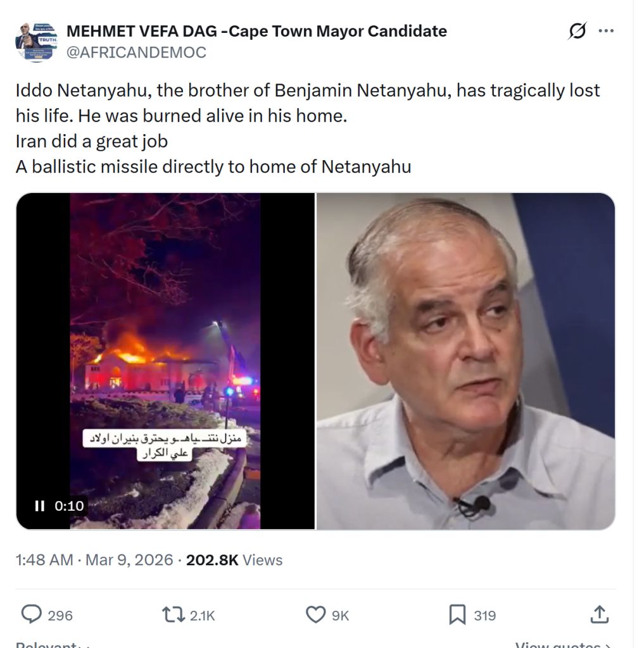The image size is (644, 648).
Task: Open the 1:48 AM Mar 9, 2026 timestamp
Action: click(94, 560)
